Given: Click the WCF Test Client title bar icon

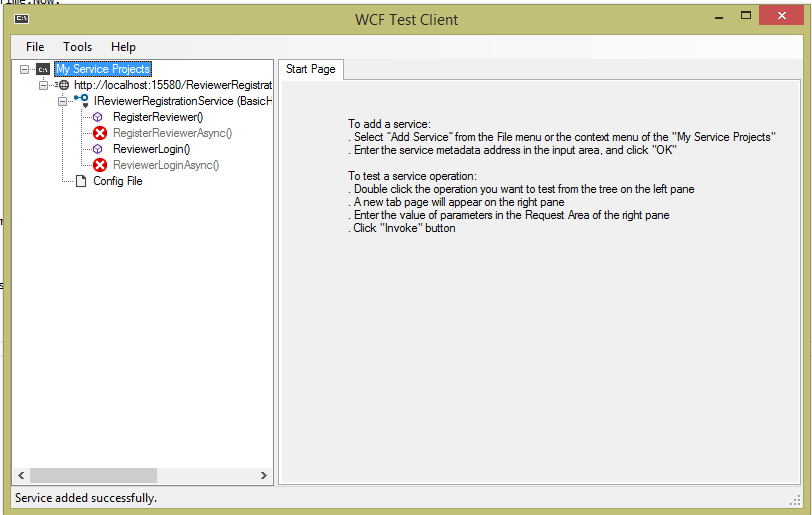Looking at the screenshot, I should [x=22, y=19].
